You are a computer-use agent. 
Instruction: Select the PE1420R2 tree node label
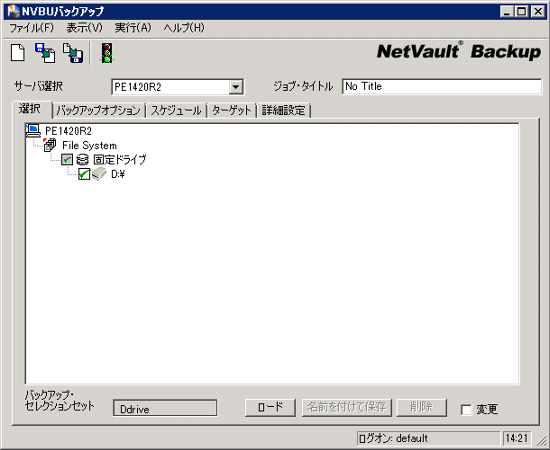[68, 131]
